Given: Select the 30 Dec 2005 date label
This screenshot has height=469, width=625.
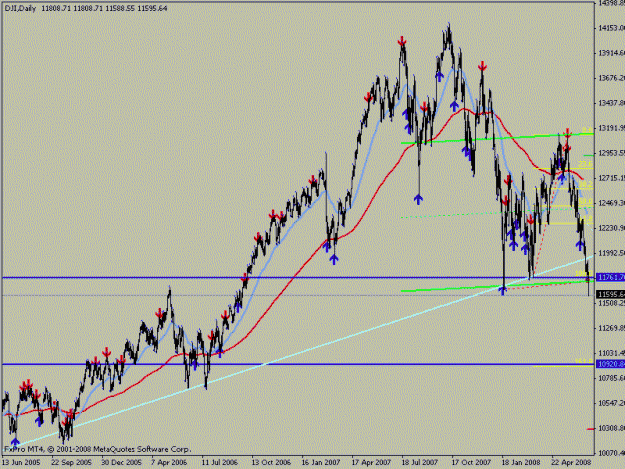Looking at the screenshot, I should [x=121, y=463].
